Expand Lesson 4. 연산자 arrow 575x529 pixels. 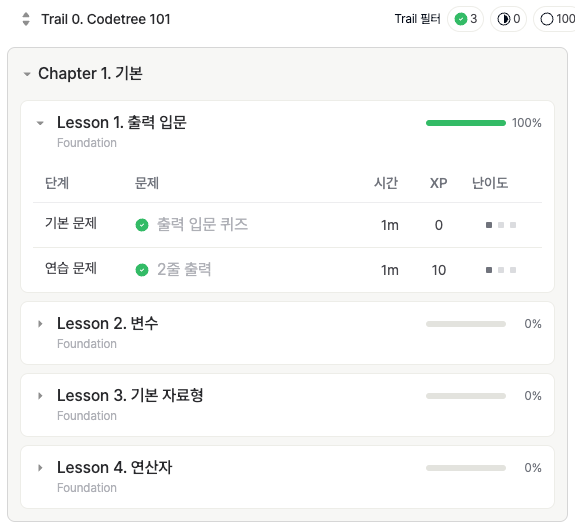pos(40,468)
